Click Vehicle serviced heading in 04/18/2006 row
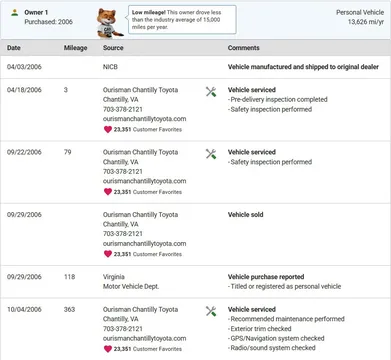Viewport: 391px width, 360px height. (x=252, y=90)
